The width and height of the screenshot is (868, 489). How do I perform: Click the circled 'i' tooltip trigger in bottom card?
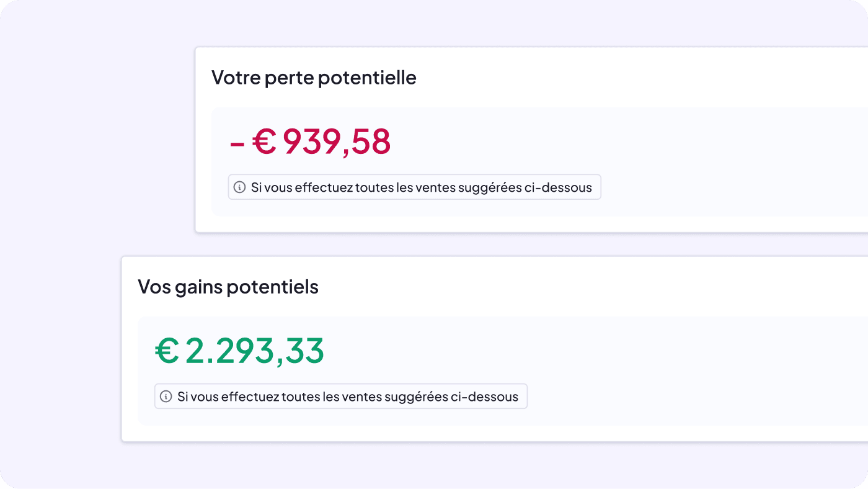tap(166, 396)
